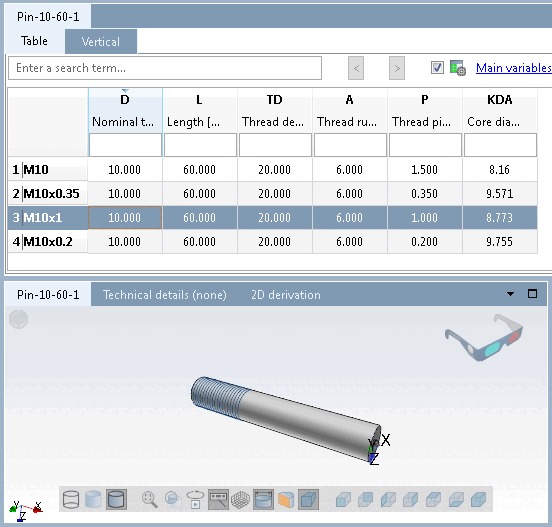Click the zoom-to-fit magnifier icon

(x=149, y=500)
